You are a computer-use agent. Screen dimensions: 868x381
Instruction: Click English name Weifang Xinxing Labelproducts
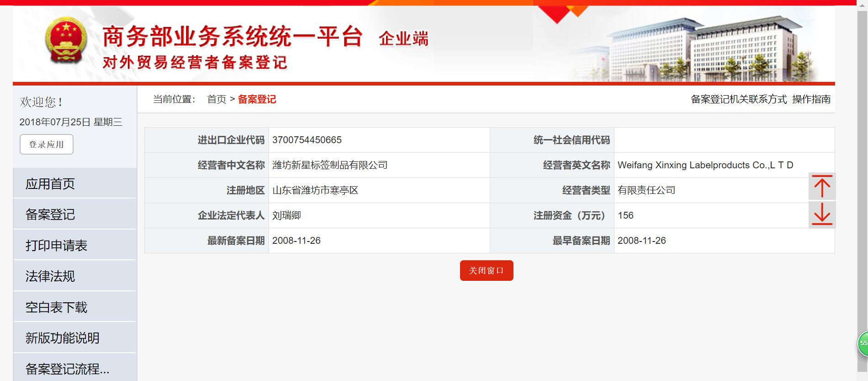point(705,165)
